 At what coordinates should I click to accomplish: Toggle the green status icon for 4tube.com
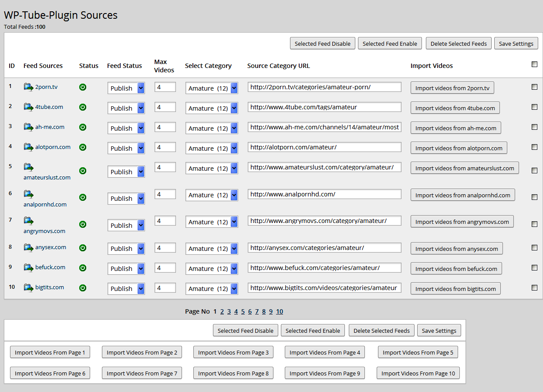pos(83,107)
